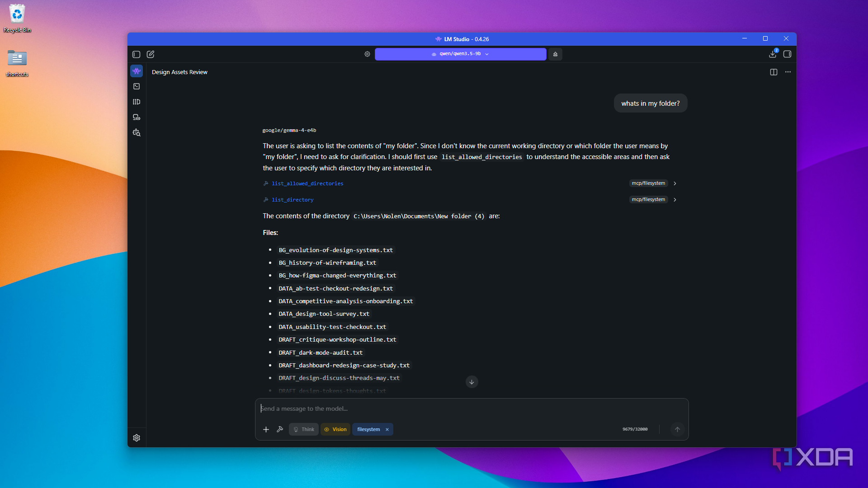Open the shortcuts folder on the desktop

(17, 63)
